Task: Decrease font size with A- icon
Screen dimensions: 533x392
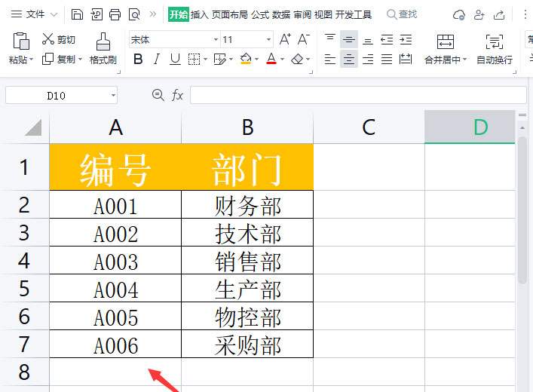Action: point(304,39)
